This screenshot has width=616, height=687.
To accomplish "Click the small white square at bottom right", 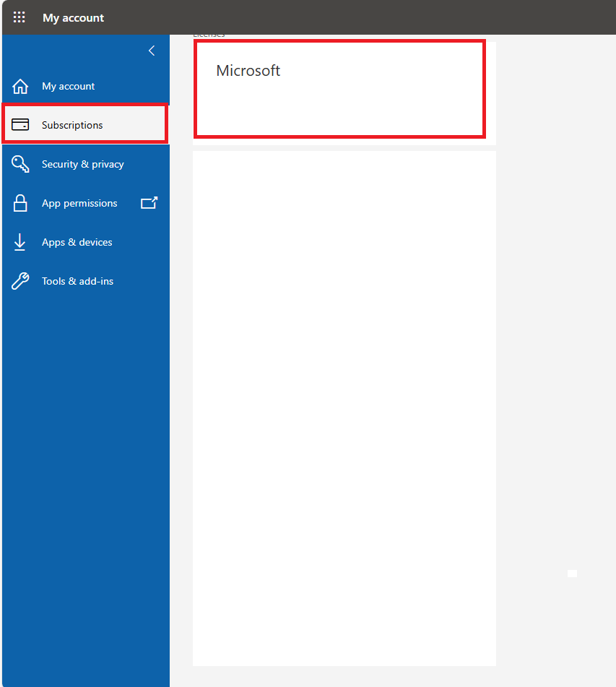I will pyautogui.click(x=572, y=574).
